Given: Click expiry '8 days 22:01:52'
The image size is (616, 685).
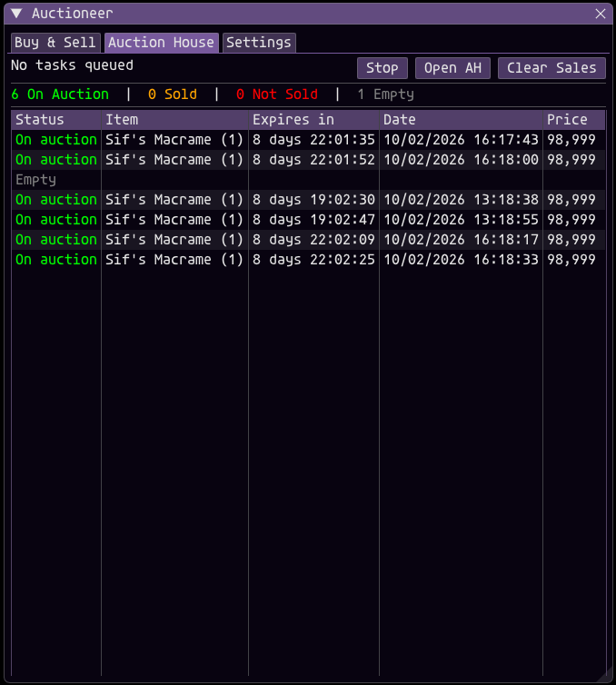Looking at the screenshot, I should pyautogui.click(x=313, y=160).
